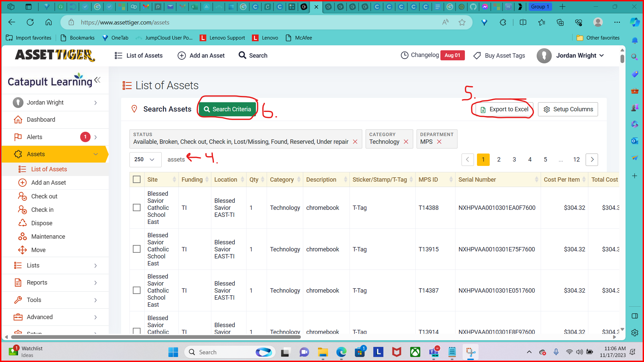
Task: Open the Changelog clock icon
Action: click(405, 55)
